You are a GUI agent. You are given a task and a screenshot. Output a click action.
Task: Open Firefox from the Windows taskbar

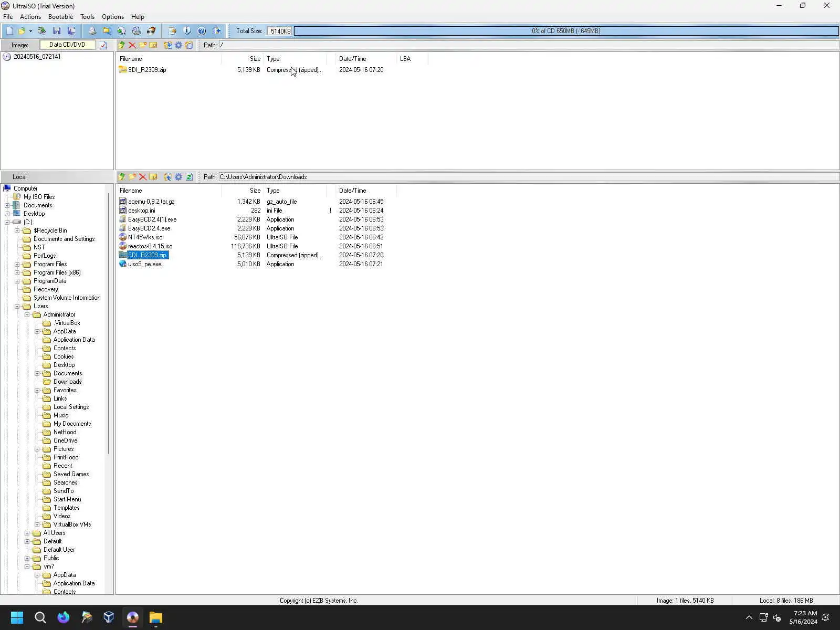(64, 617)
